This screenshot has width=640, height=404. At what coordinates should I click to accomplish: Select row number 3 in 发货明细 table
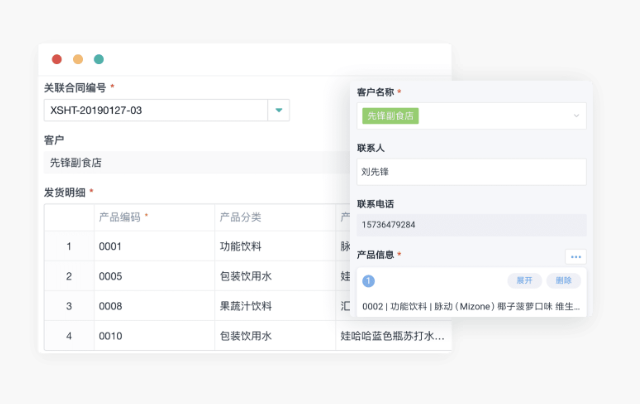tap(69, 306)
